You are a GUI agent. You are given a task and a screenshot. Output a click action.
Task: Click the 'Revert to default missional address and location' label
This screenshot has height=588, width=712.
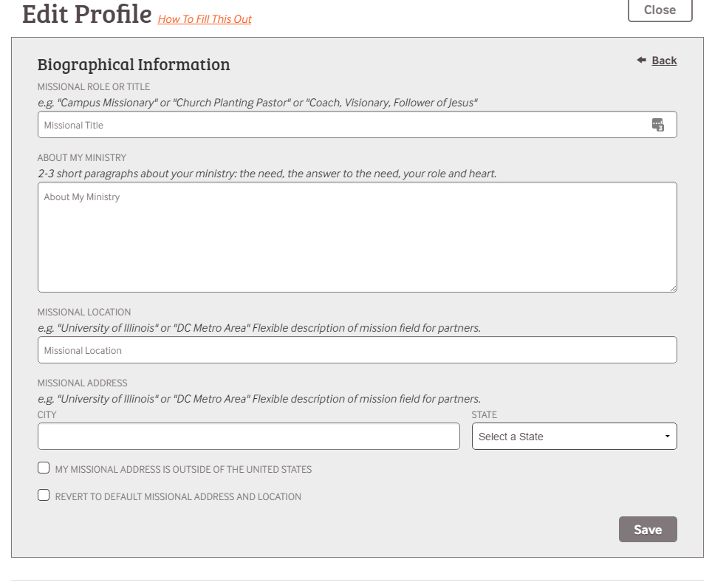click(178, 497)
